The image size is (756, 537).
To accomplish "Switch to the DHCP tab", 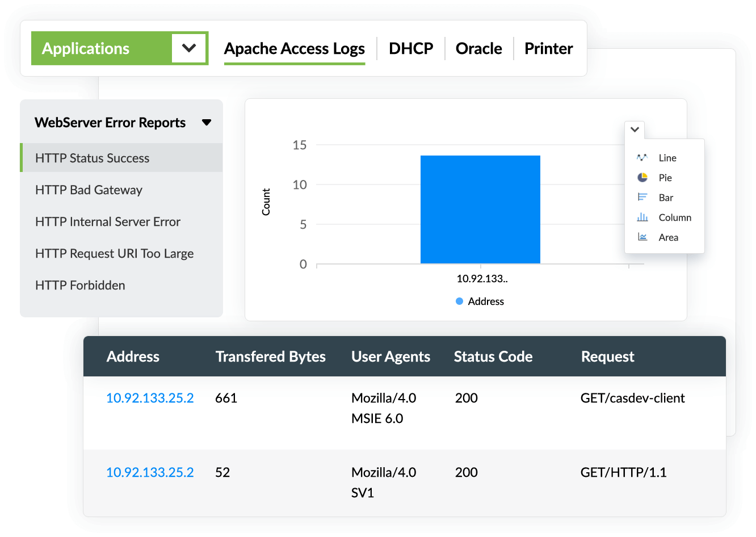I will click(411, 49).
